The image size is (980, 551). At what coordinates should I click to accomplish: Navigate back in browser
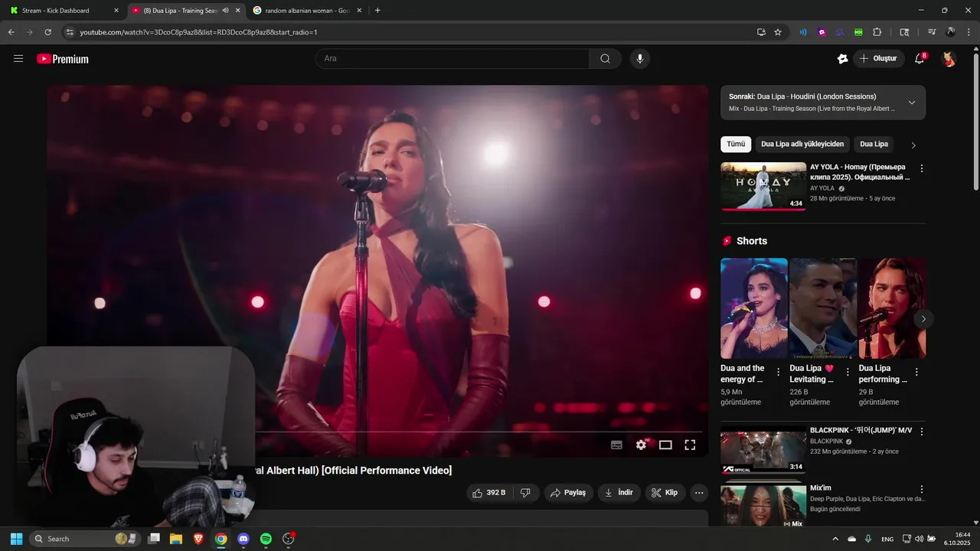pyautogui.click(x=11, y=32)
